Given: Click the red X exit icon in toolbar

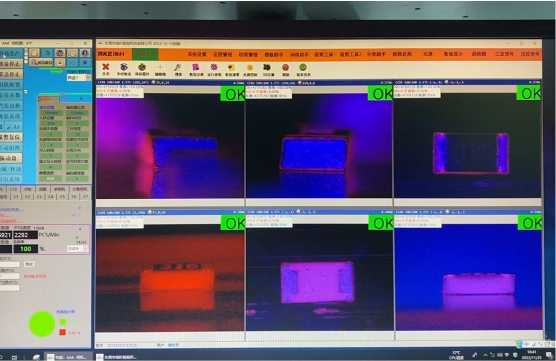Looking at the screenshot, I should 106,67.
